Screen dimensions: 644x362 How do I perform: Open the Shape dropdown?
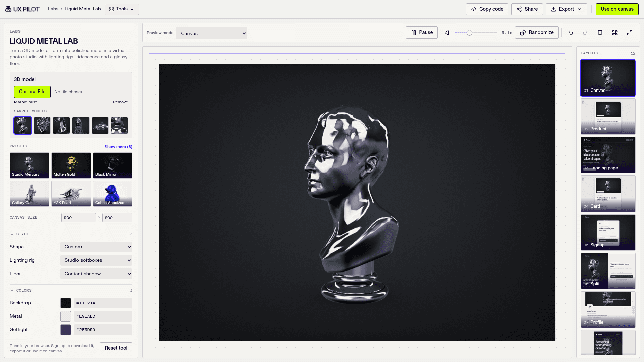(96, 247)
